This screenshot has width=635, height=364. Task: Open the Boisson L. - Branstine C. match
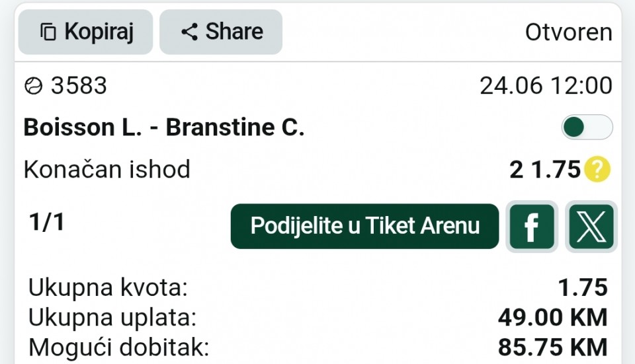click(164, 127)
